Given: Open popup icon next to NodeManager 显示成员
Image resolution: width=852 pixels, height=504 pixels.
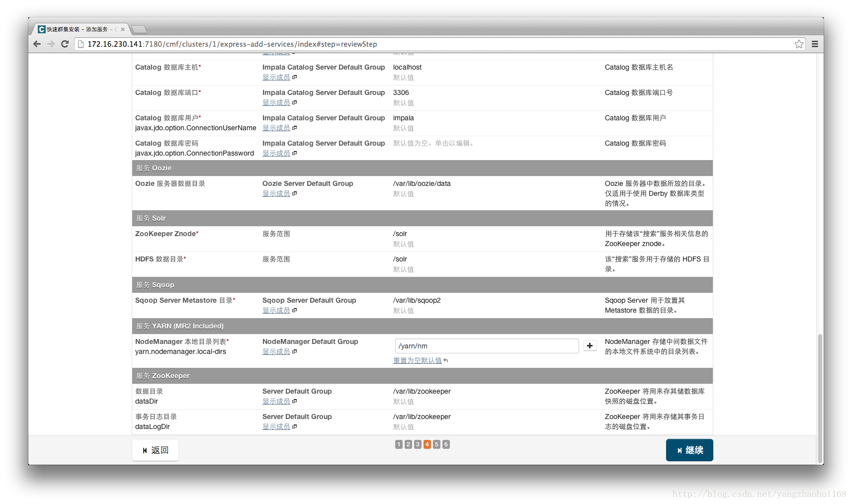Looking at the screenshot, I should [295, 351].
